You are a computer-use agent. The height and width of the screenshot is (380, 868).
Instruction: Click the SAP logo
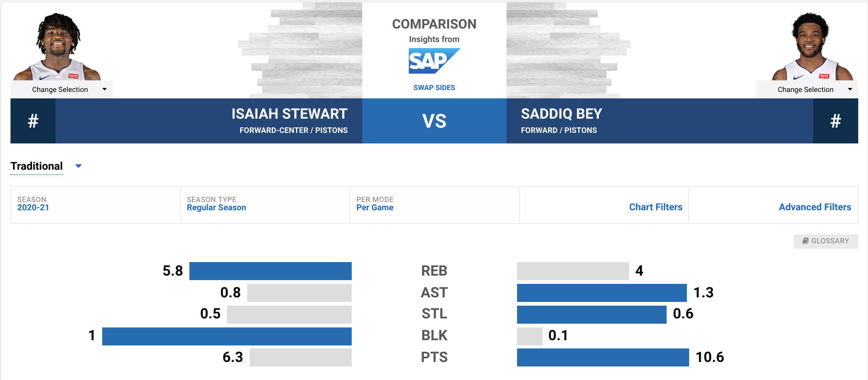click(x=434, y=61)
